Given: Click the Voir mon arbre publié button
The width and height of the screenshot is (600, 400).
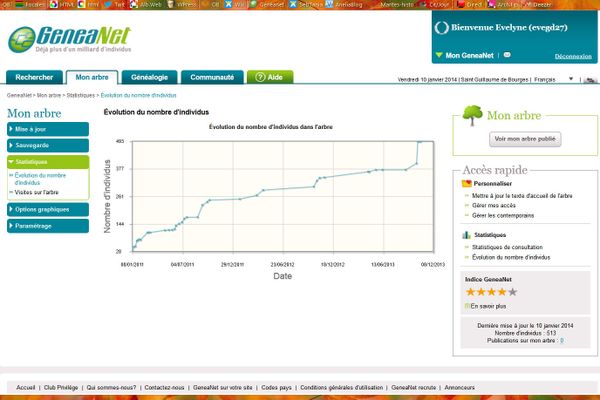Looking at the screenshot, I should click(525, 139).
